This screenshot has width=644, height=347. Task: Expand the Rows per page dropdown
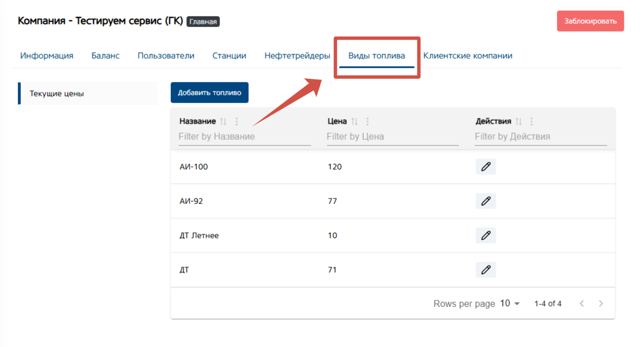[510, 304]
